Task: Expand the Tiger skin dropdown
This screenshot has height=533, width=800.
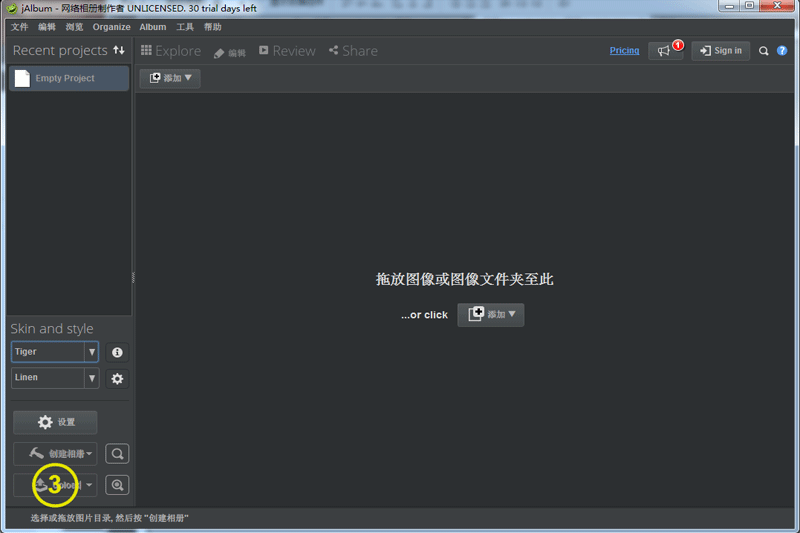Action: pyautogui.click(x=91, y=352)
